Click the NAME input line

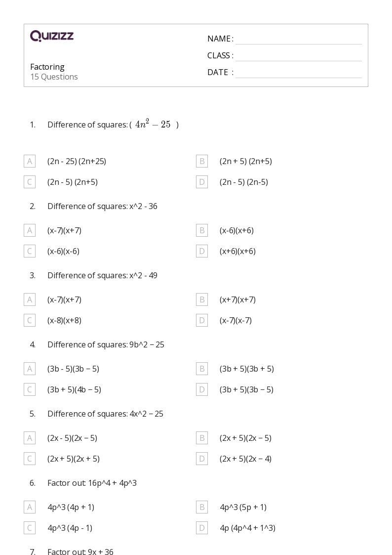click(299, 40)
